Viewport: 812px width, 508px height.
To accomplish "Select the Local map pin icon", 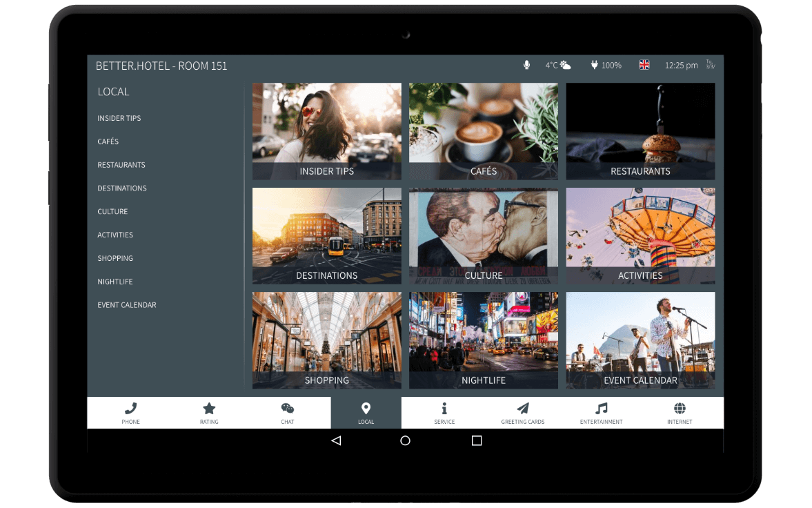I will tap(366, 409).
